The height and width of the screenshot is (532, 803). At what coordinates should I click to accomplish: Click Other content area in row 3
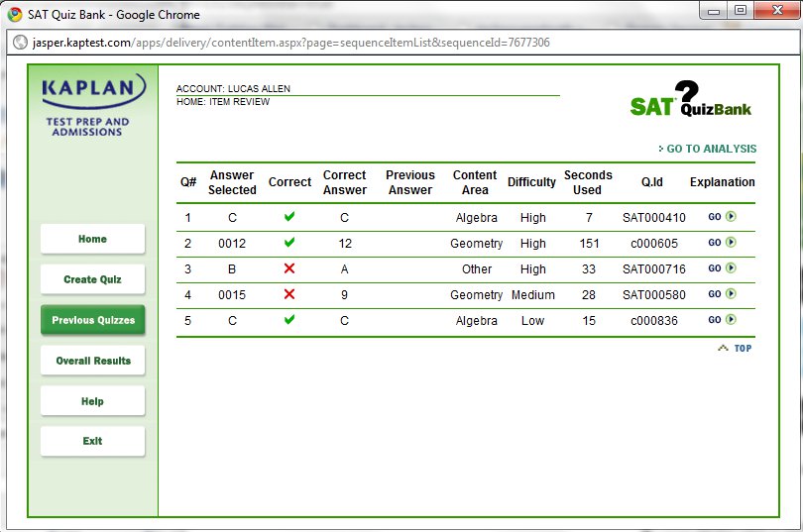tap(477, 269)
